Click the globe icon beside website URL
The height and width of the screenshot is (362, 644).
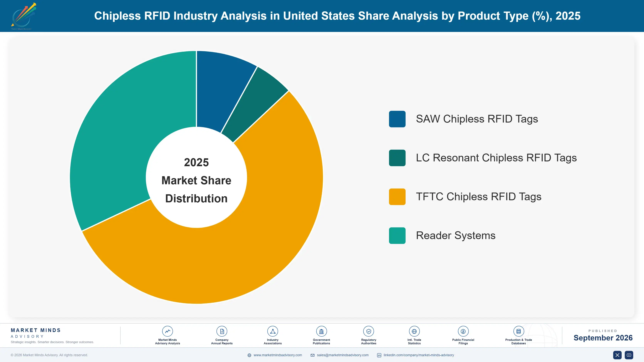click(x=249, y=355)
